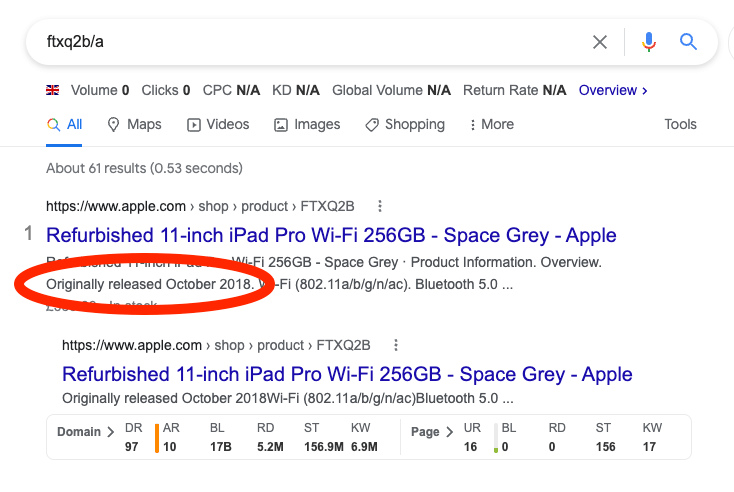734x492 pixels.
Task: Select the All results tab
Action: click(x=64, y=125)
